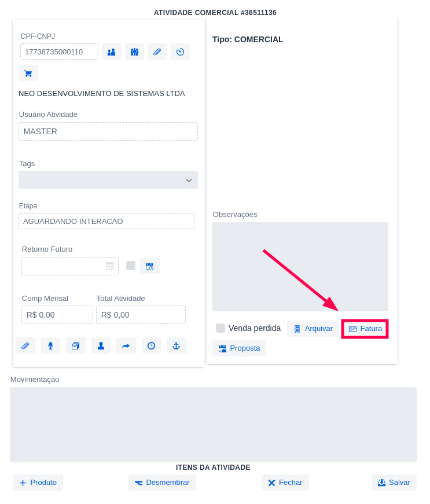
Task: Click the Desmembrar button
Action: [x=162, y=483]
